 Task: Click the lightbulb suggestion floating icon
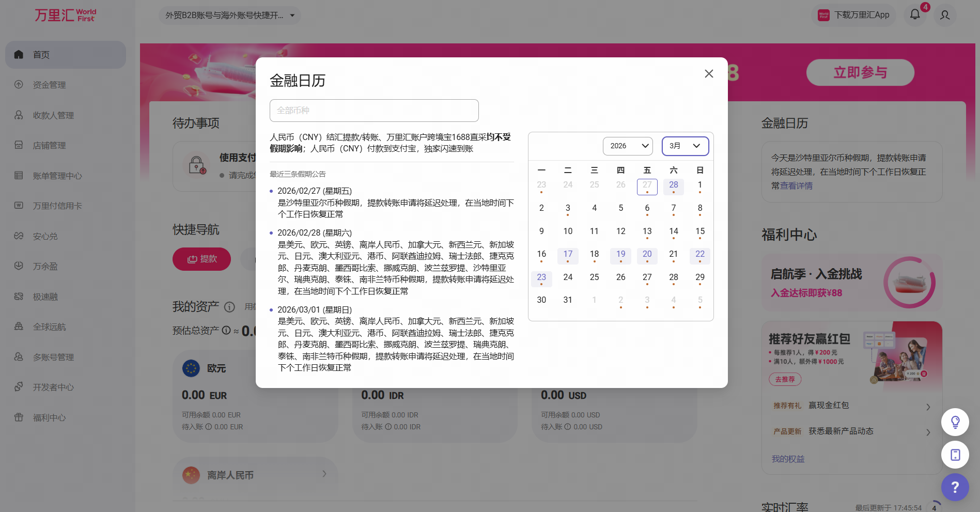[955, 422]
